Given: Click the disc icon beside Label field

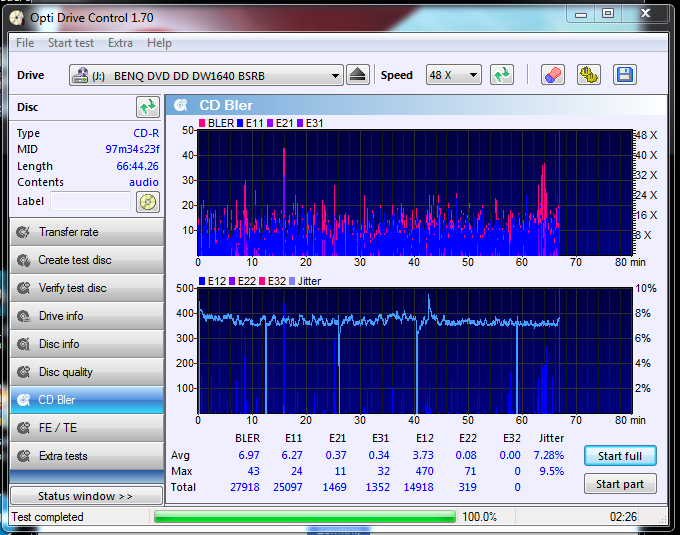Looking at the screenshot, I should pos(148,202).
